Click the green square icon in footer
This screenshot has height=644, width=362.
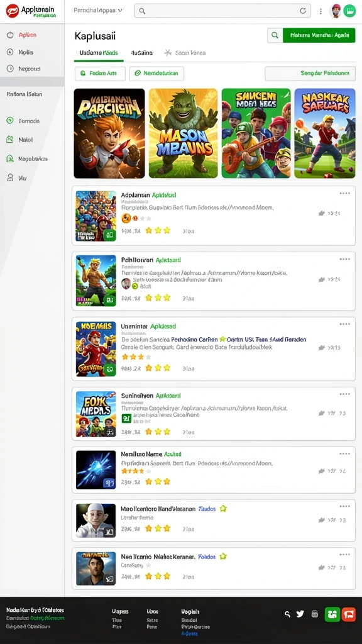click(332, 614)
